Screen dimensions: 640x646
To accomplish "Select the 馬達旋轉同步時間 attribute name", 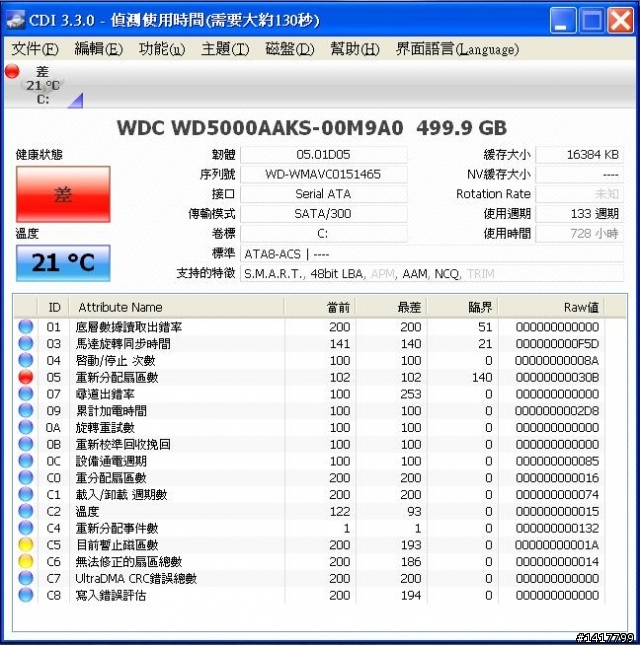I will (123, 344).
